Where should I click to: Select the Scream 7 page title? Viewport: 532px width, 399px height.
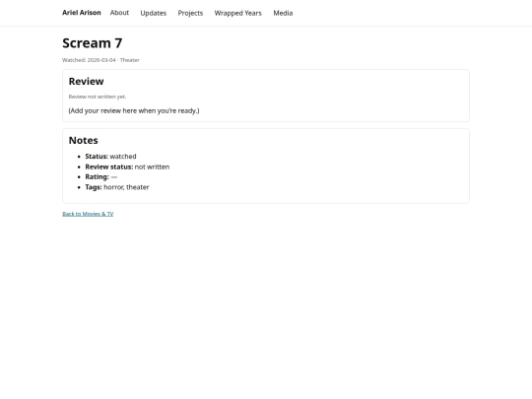pos(93,43)
